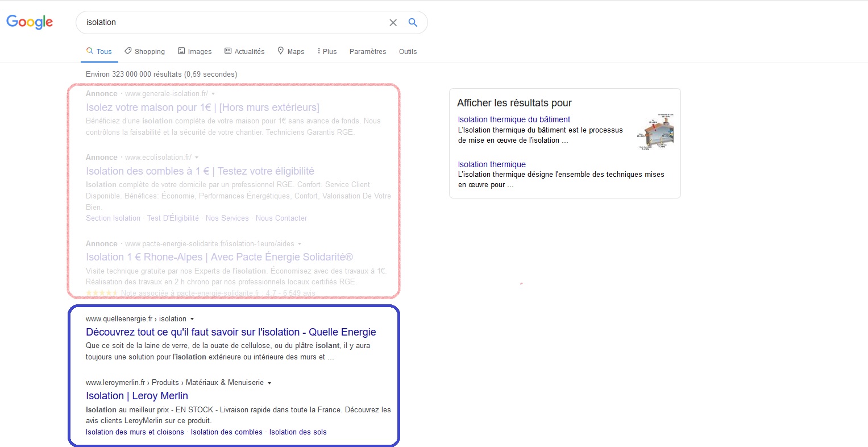Open 'Isolation thermique du bâtiment' link
This screenshot has width=868, height=447.
click(514, 119)
